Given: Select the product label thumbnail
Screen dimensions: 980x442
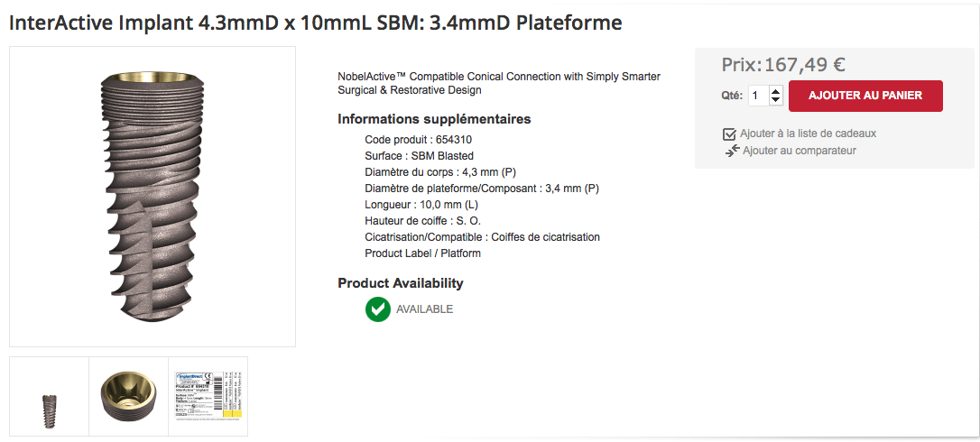Looking at the screenshot, I should (x=208, y=397).
